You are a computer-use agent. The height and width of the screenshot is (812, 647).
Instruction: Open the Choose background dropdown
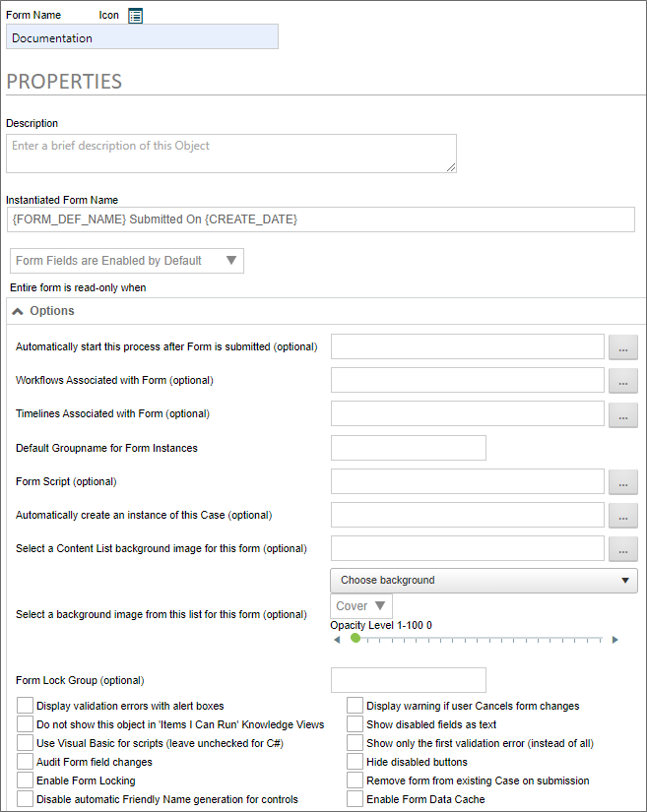click(x=484, y=580)
